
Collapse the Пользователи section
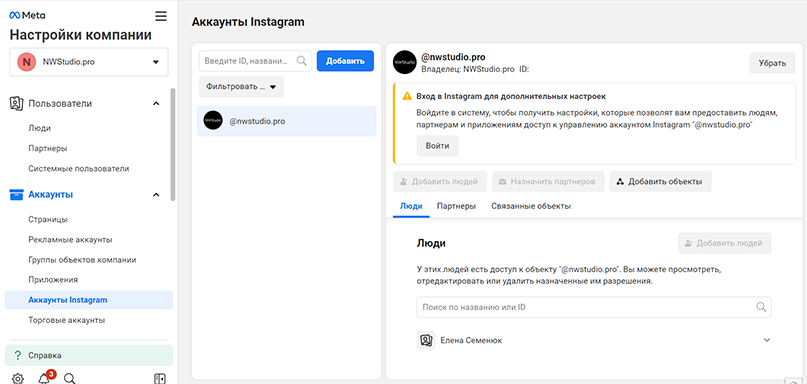pos(156,103)
